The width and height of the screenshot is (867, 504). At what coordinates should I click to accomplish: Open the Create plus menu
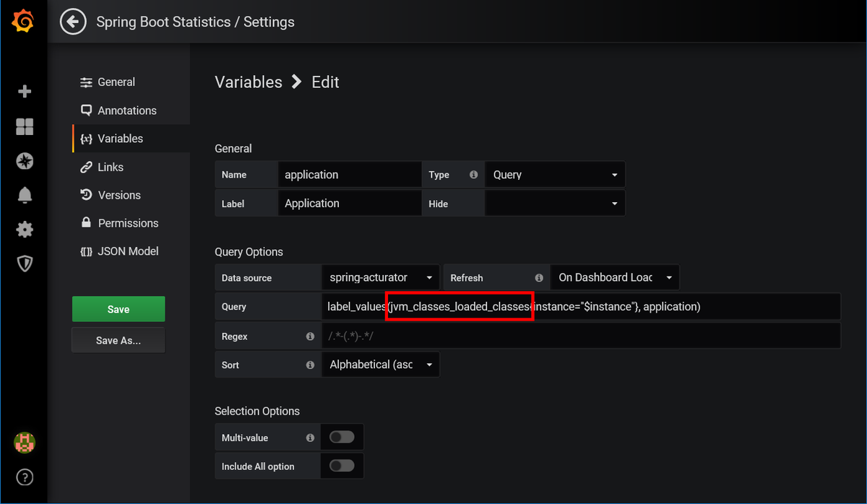coord(25,92)
